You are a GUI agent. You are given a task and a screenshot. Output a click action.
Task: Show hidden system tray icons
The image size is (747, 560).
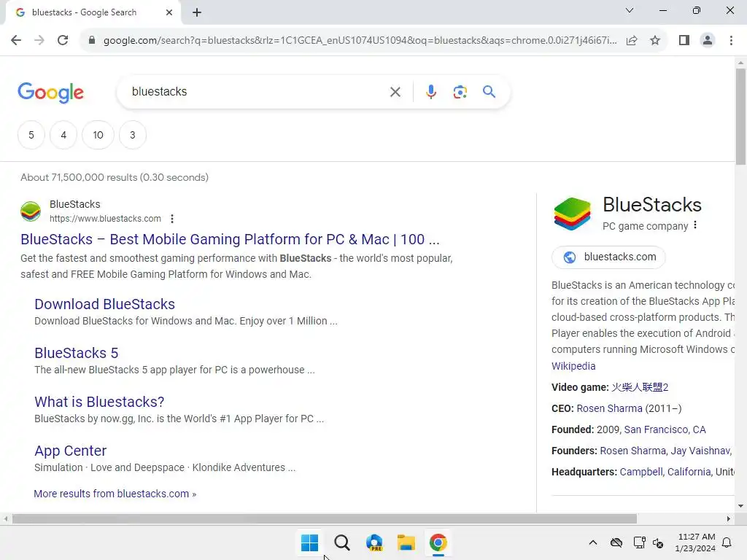click(x=592, y=542)
